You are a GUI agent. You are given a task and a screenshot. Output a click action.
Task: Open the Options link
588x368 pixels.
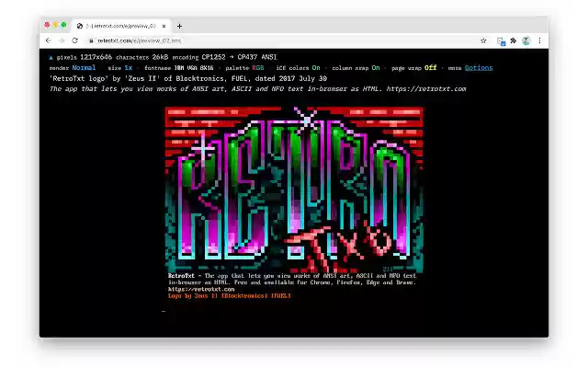(479, 67)
